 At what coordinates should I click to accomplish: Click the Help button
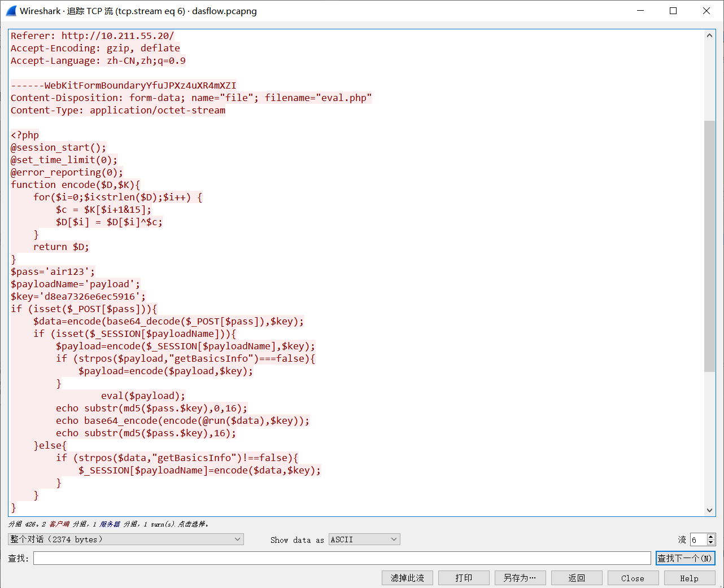coord(690,578)
